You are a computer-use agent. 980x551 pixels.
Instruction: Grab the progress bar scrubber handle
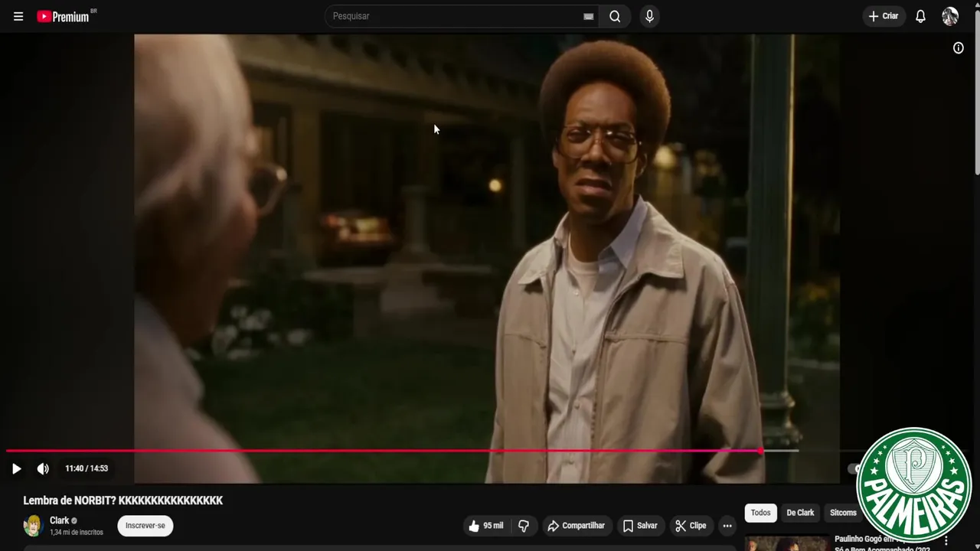[x=760, y=451]
